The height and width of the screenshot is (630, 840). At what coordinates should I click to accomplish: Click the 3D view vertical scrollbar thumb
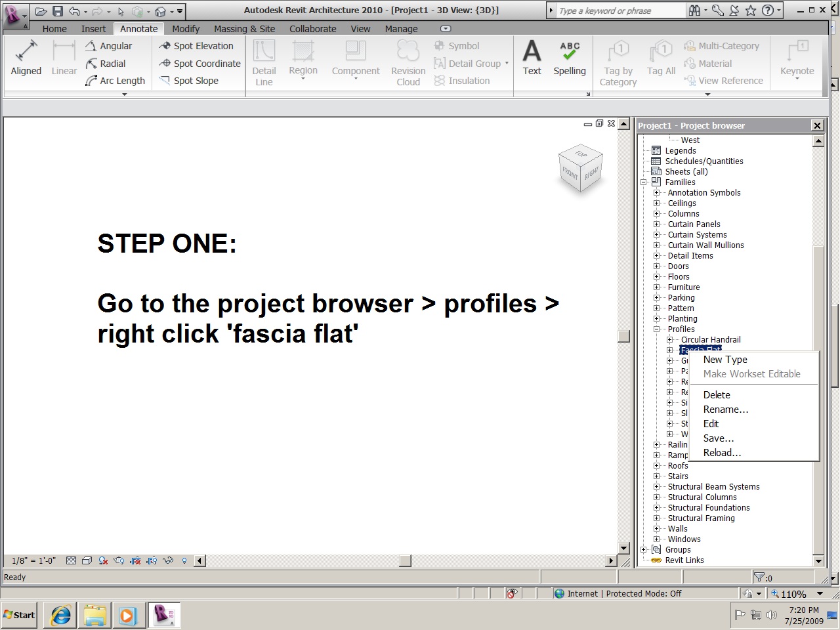623,336
